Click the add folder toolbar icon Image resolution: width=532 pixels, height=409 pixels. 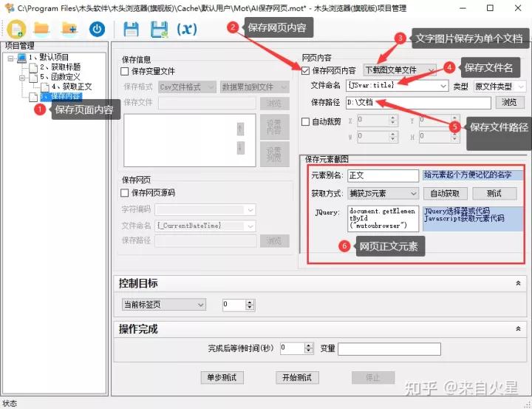coord(69,29)
